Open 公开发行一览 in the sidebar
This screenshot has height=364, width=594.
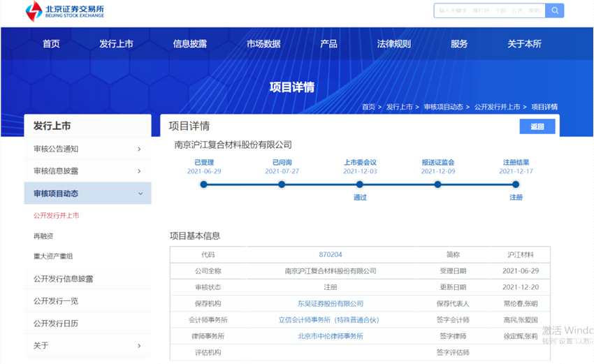point(56,301)
